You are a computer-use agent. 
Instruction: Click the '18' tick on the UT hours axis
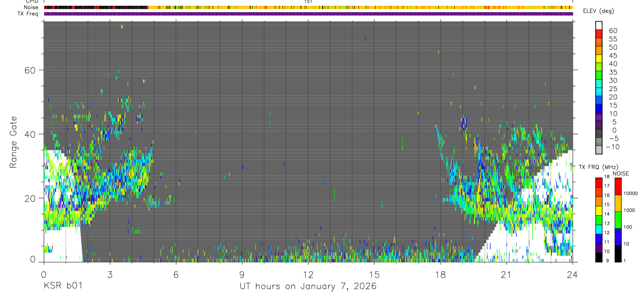tap(441, 273)
